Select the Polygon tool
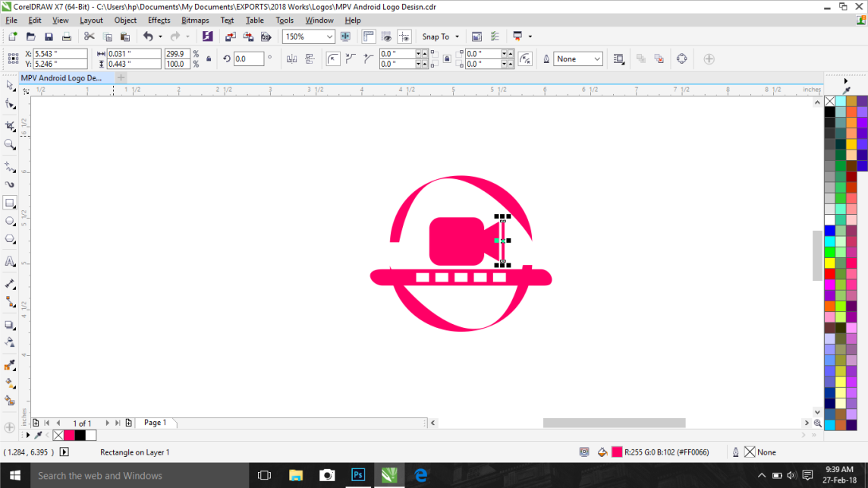 [9, 239]
